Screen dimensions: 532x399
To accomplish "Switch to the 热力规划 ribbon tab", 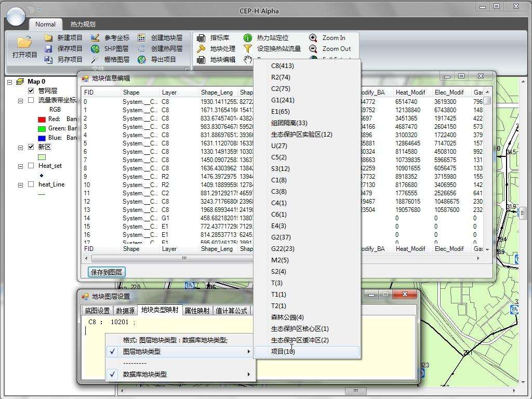I will click(x=83, y=24).
